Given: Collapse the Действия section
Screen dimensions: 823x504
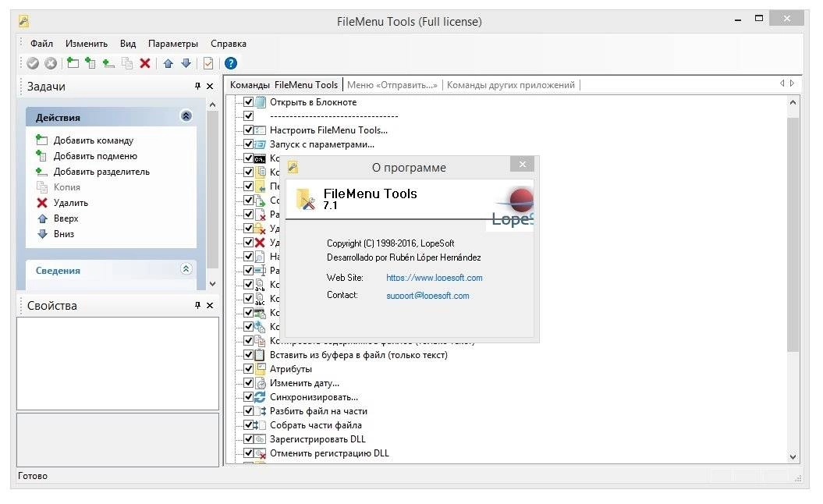Looking at the screenshot, I should point(186,116).
